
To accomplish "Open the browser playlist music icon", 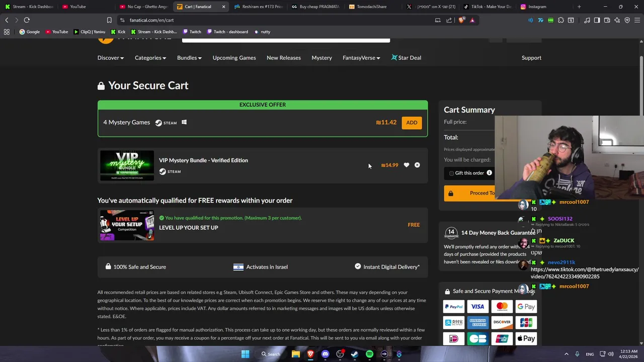I will click(587, 20).
